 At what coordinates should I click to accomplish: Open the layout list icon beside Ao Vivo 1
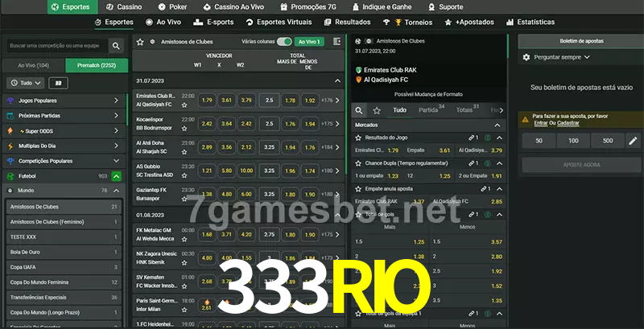tap(336, 42)
